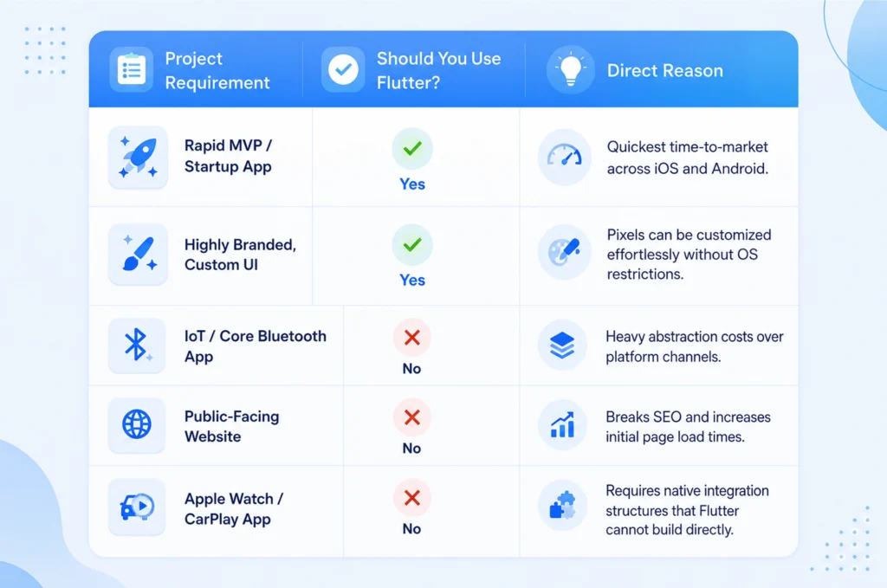Click the red X in Apple Watch row
The height and width of the screenshot is (588, 887).
(x=411, y=498)
